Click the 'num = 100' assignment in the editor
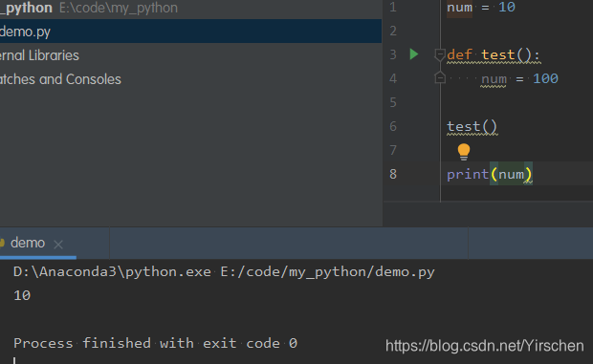Screen dimensions: 593x364 [x=519, y=78]
